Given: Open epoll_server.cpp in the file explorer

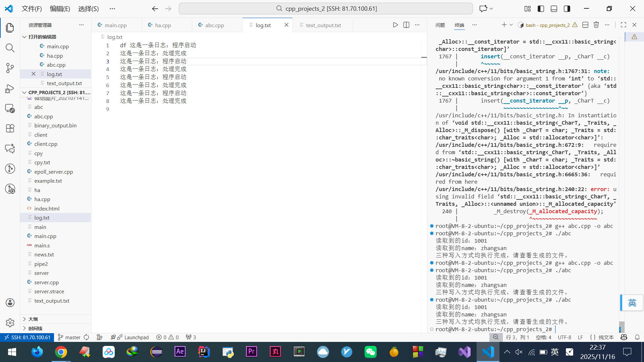Looking at the screenshot, I should click(x=53, y=172).
